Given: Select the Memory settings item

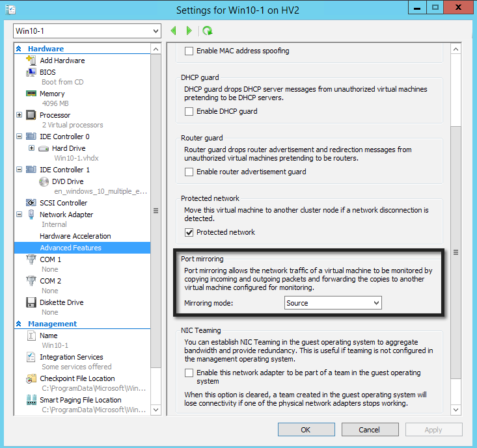Looking at the screenshot, I should [x=52, y=94].
